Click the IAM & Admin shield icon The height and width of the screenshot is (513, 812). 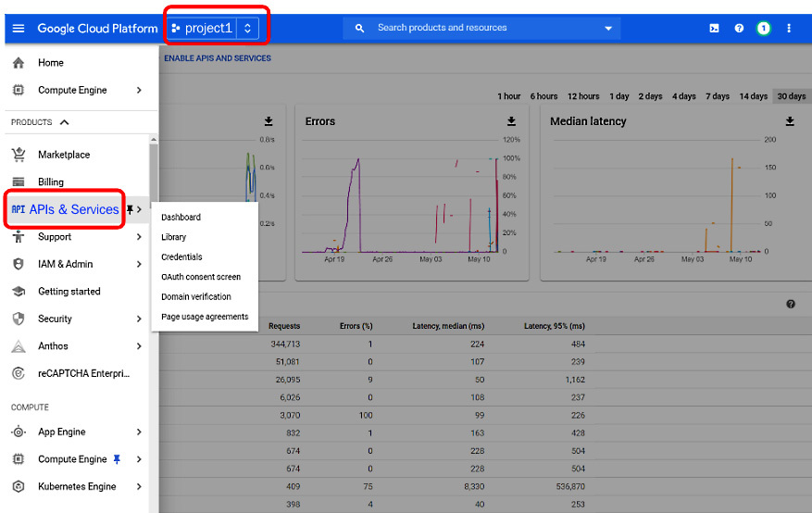(19, 264)
